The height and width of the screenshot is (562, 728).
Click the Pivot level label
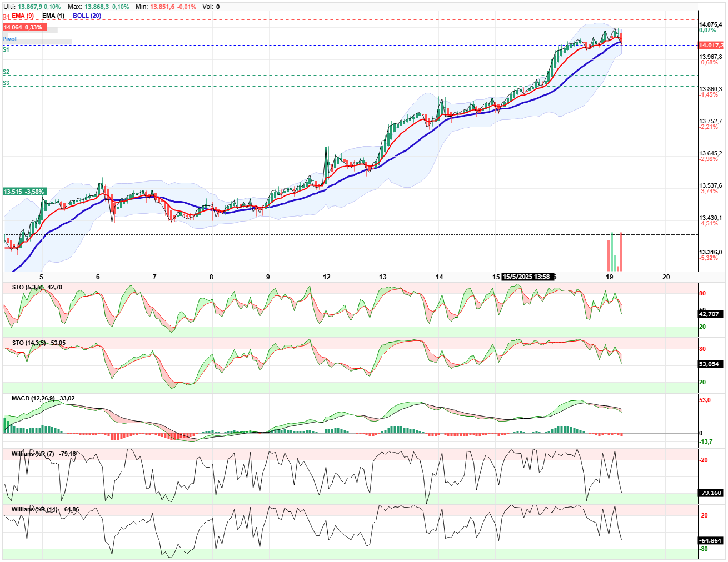(x=9, y=39)
